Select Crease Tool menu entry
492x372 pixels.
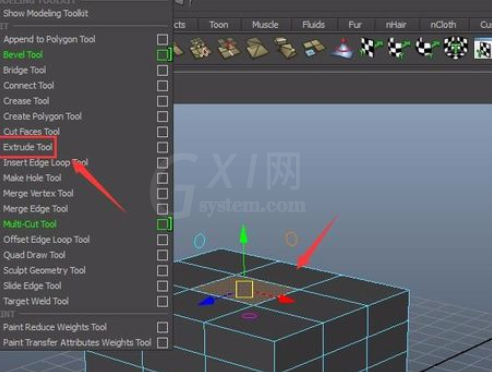click(x=26, y=101)
